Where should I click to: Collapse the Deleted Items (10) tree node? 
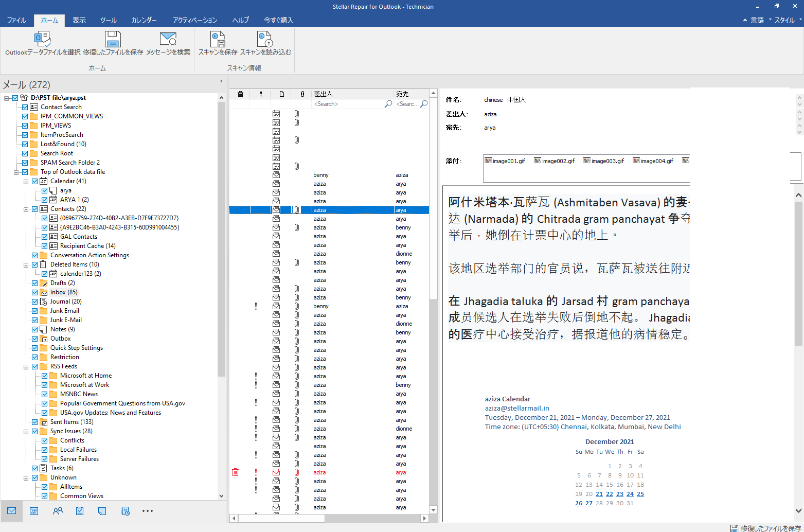coord(26,264)
